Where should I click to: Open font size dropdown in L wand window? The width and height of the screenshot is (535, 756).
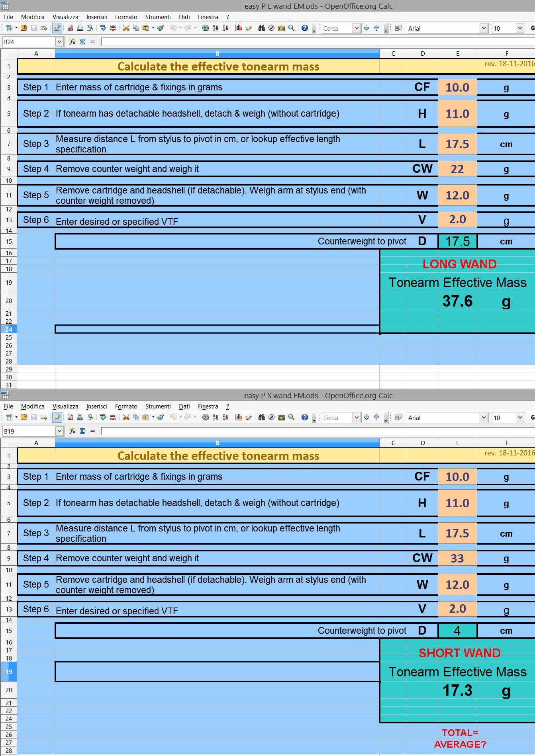(520, 28)
